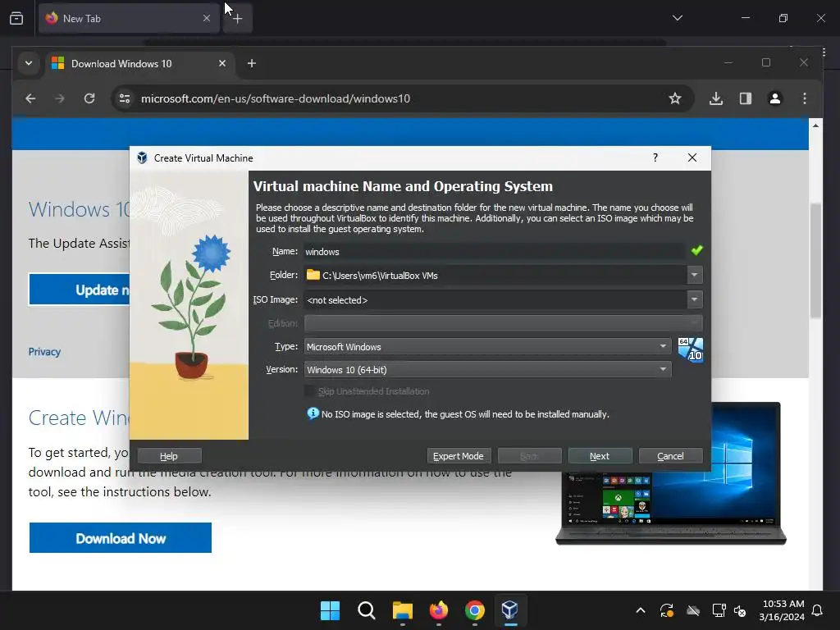Close the Firefox New Tab
This screenshot has height=630, width=840.
tap(207, 18)
